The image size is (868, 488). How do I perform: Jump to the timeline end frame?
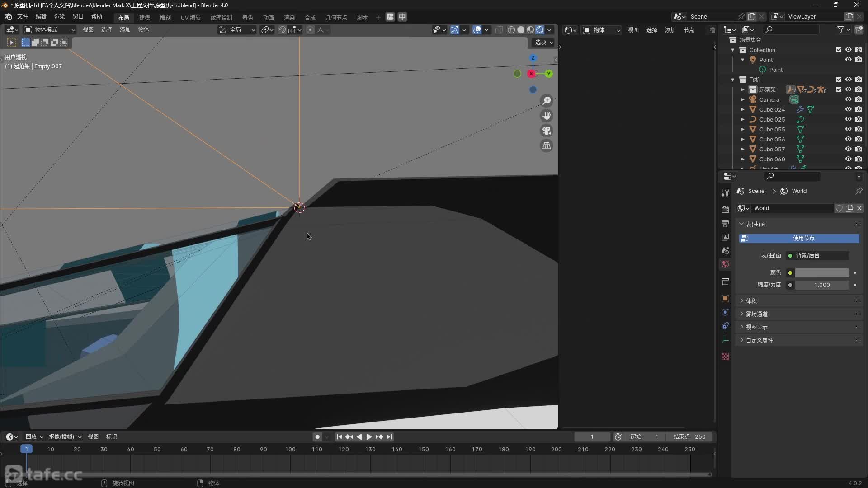point(389,437)
